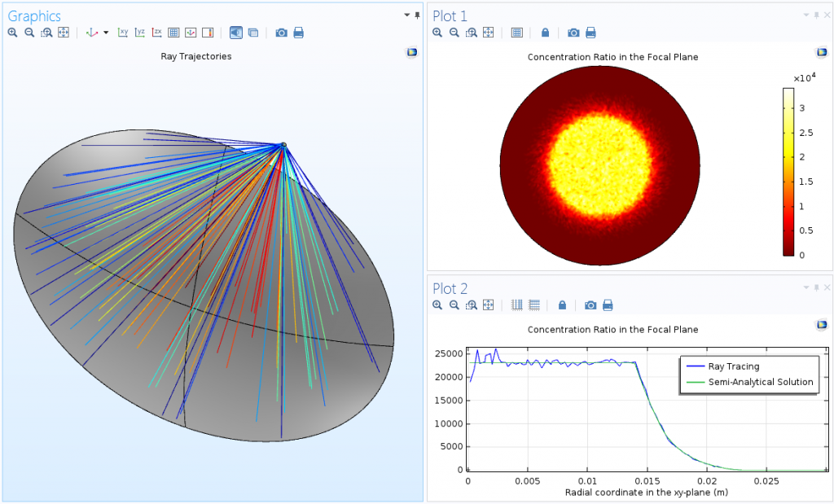Open the Go to Default View dropdown
The width and height of the screenshot is (834, 504).
tap(105, 33)
